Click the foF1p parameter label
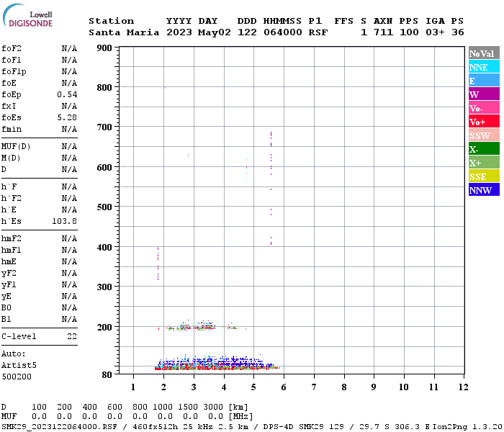Screen dimensions: 504x432 point(14,72)
